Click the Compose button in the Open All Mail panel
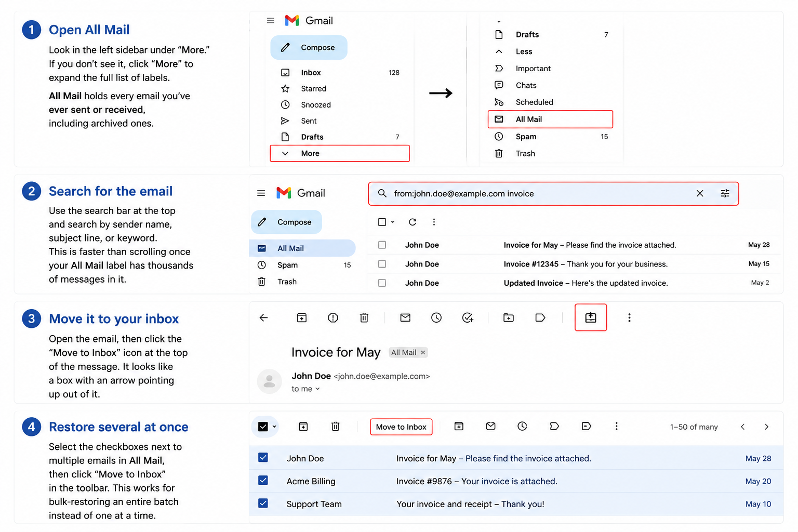 pos(309,47)
